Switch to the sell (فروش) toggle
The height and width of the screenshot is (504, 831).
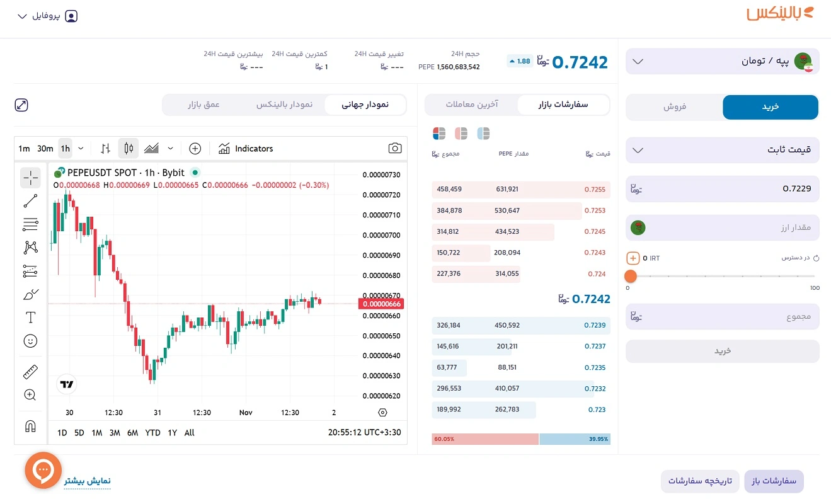coord(674,107)
